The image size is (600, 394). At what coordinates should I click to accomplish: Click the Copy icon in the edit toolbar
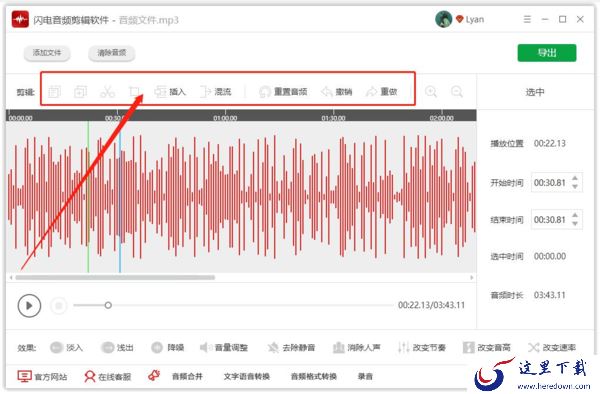click(54, 92)
